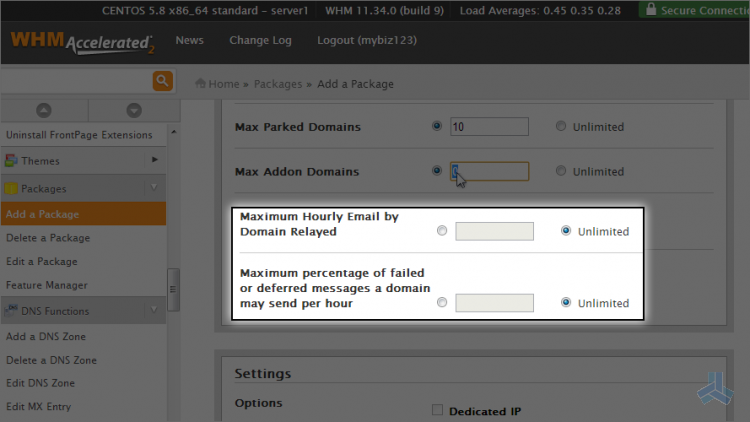Click the sidebar scroll-up circle arrow
This screenshot has height=422, width=750.
44,111
